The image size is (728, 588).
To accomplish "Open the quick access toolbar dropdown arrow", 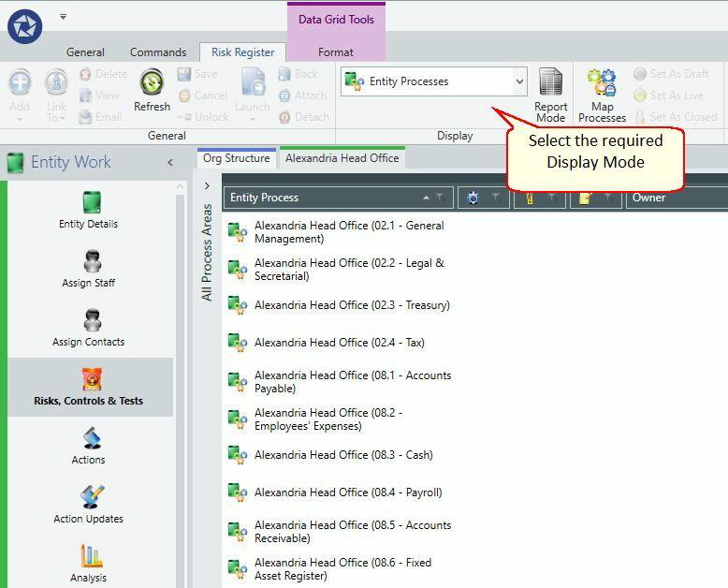I will click(63, 17).
